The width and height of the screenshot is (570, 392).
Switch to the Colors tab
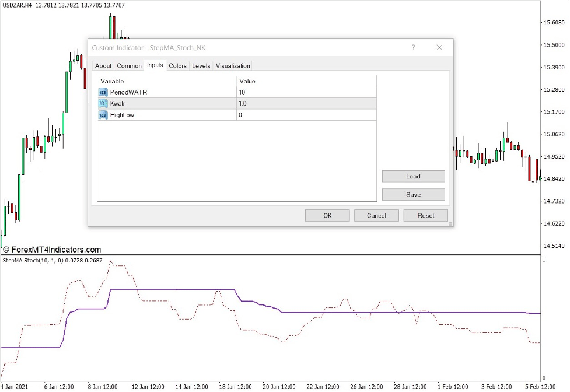(177, 65)
